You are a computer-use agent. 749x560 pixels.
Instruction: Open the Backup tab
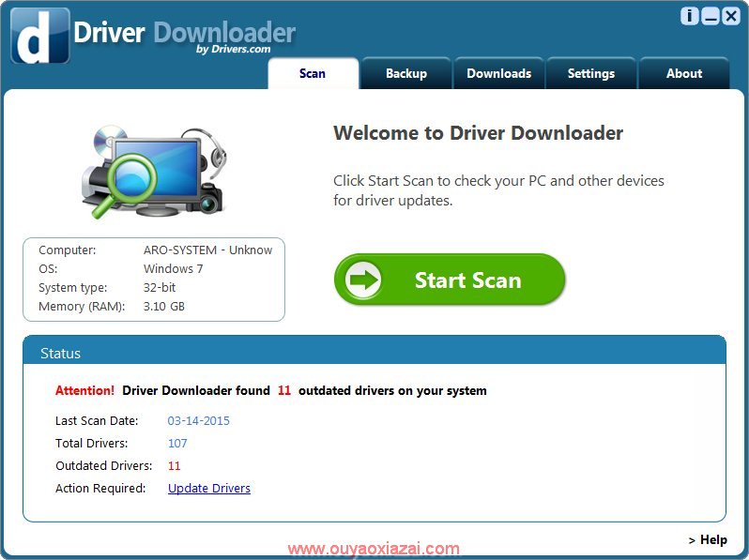click(406, 73)
